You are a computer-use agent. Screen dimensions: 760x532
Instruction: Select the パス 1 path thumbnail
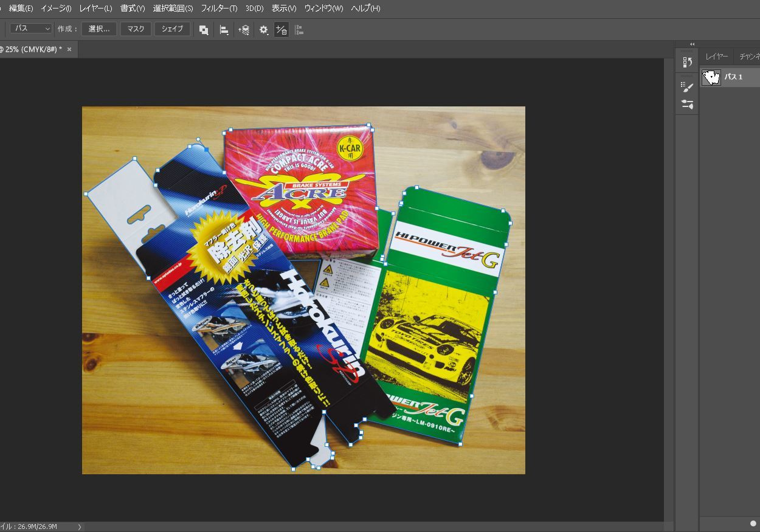coord(711,77)
